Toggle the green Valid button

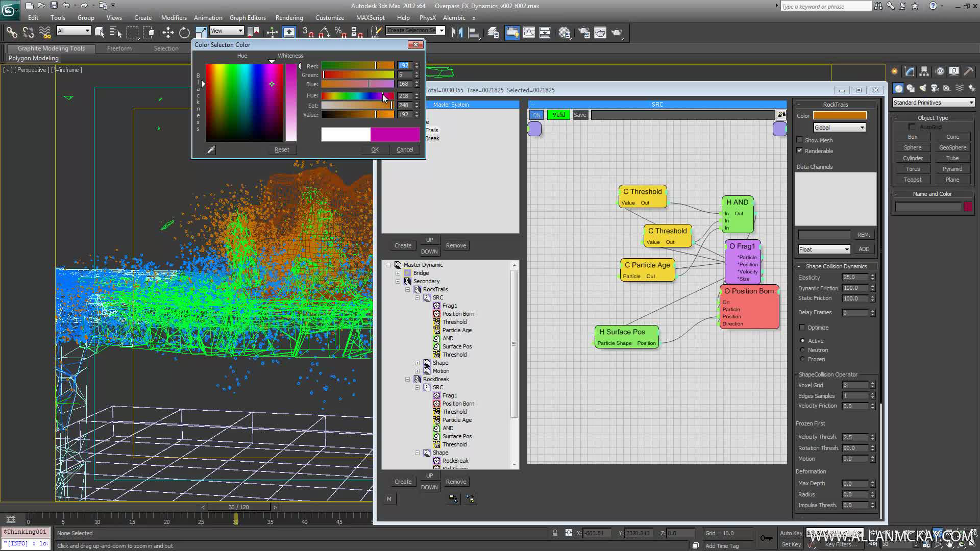(558, 115)
